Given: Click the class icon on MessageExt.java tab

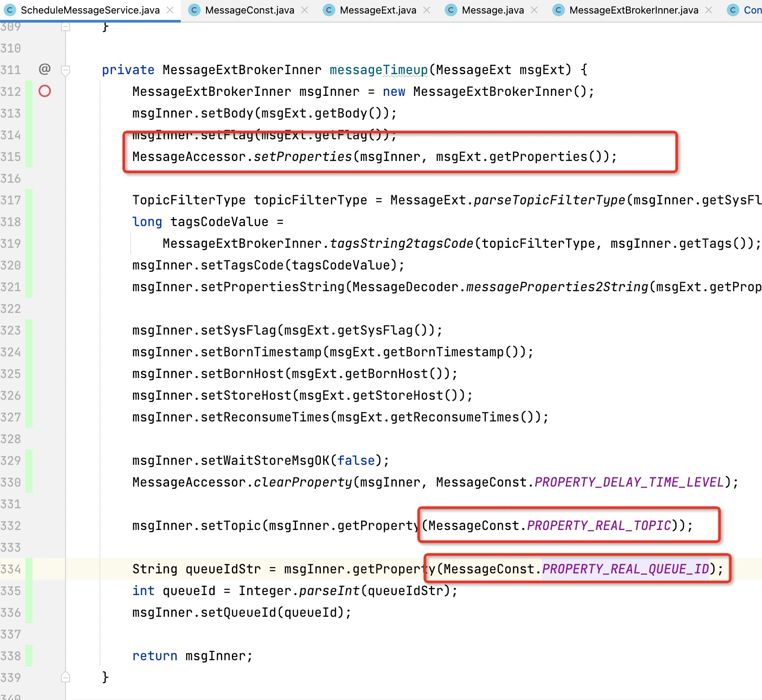Looking at the screenshot, I should [328, 9].
